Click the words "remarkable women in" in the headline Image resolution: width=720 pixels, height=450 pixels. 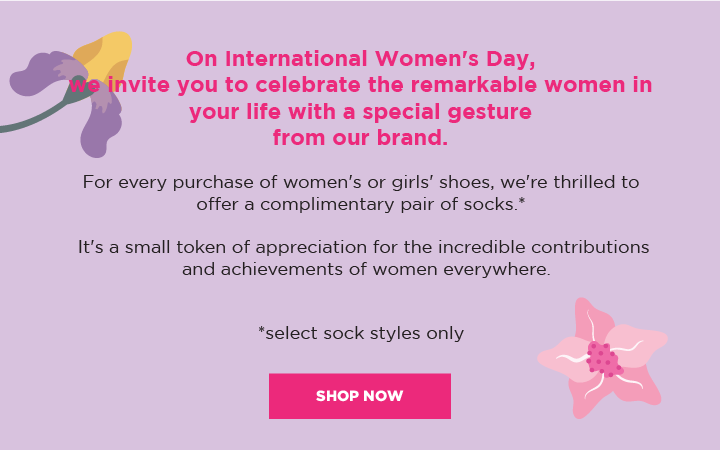click(x=531, y=84)
